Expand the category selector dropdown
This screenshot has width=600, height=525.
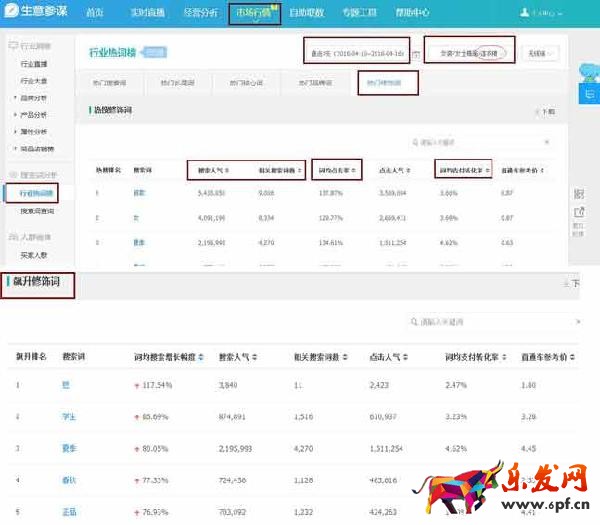pos(470,51)
